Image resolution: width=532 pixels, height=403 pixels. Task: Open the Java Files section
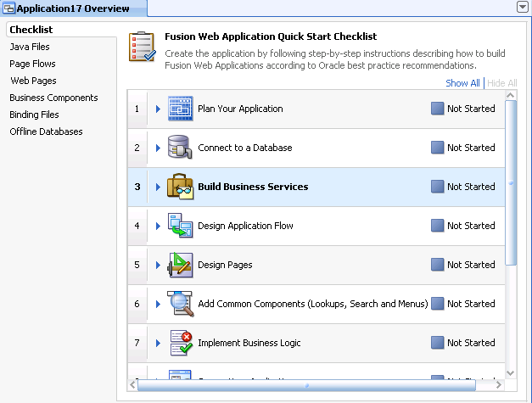(30, 47)
